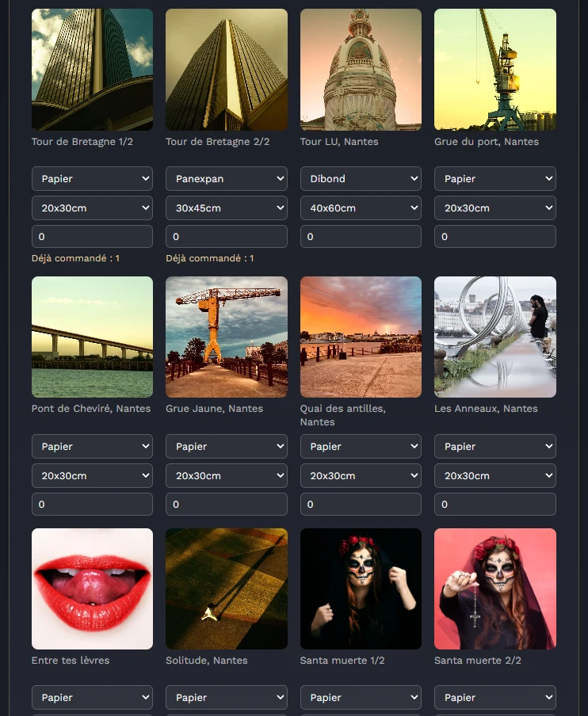Focus quantity field for Grue Jaune
The width and height of the screenshot is (588, 716).
pyautogui.click(x=227, y=504)
